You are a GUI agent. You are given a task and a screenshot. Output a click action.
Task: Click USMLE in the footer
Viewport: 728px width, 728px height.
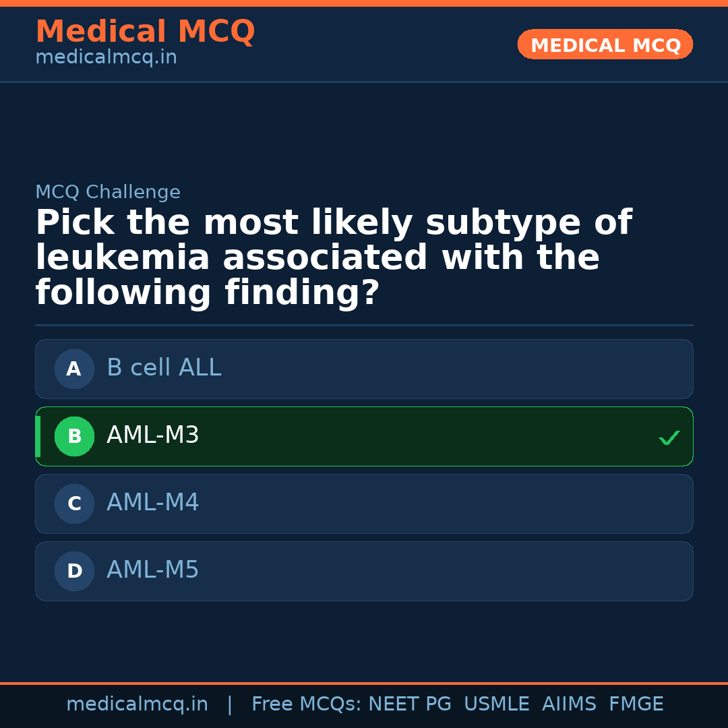click(496, 704)
